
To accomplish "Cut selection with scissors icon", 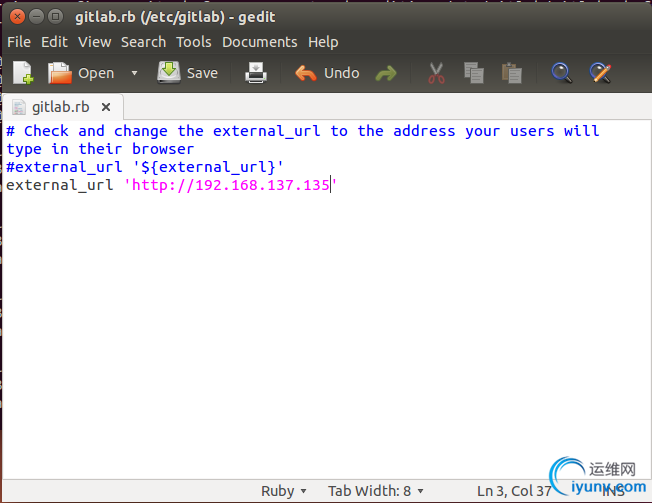I will tap(436, 73).
